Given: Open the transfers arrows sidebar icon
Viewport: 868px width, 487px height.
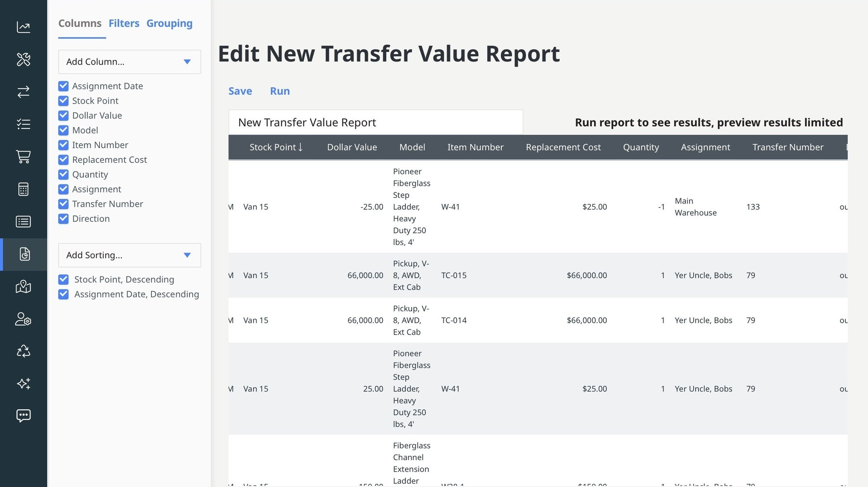Looking at the screenshot, I should click(x=23, y=92).
